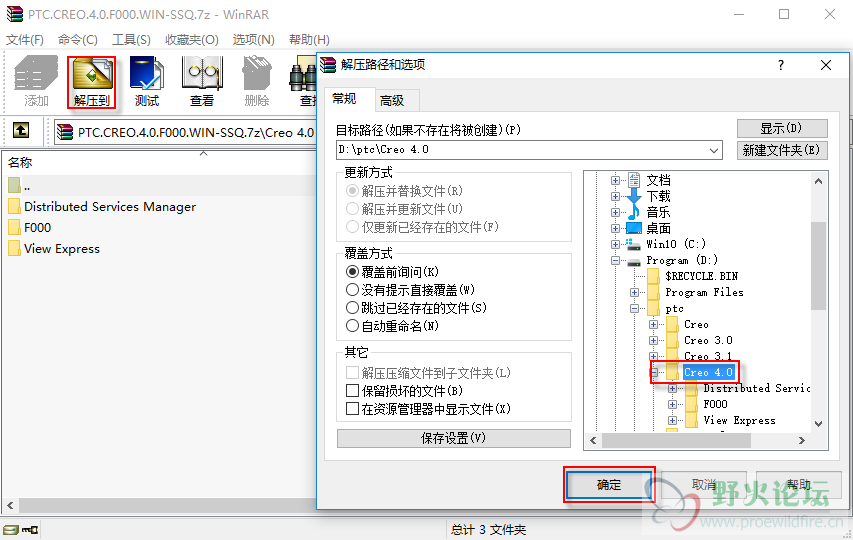Viewport: 853px width, 540px height.
Task: Select the Creo 3.1 tree item
Action: (708, 356)
